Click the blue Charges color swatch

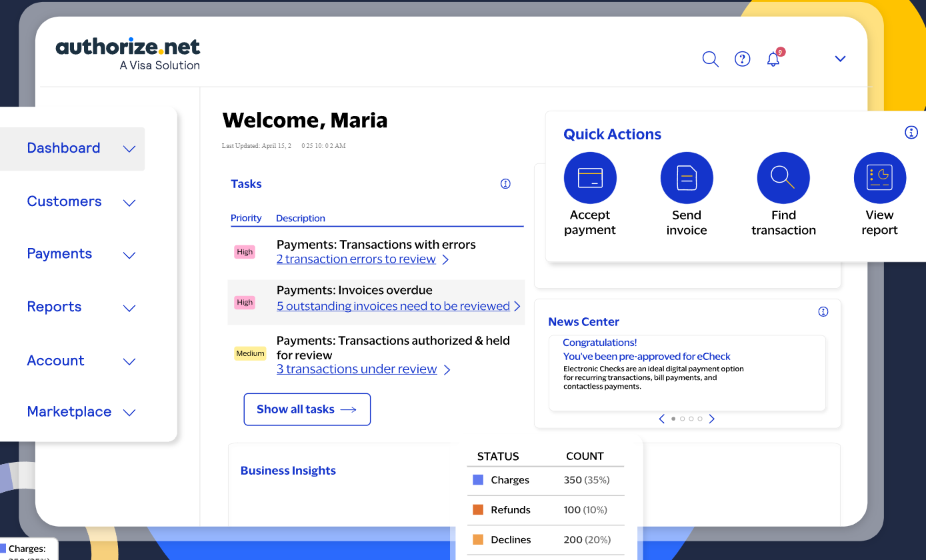coord(478,480)
